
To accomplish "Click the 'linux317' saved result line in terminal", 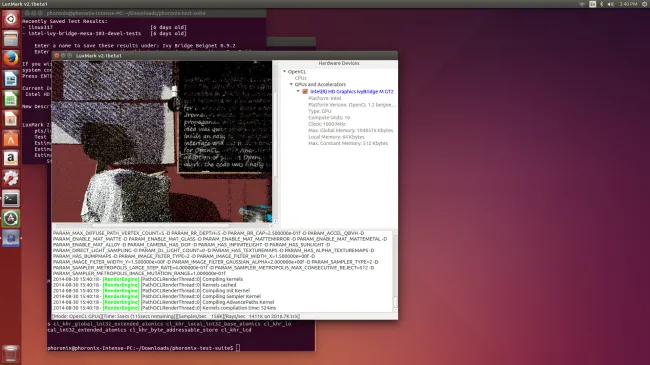I will point(40,27).
